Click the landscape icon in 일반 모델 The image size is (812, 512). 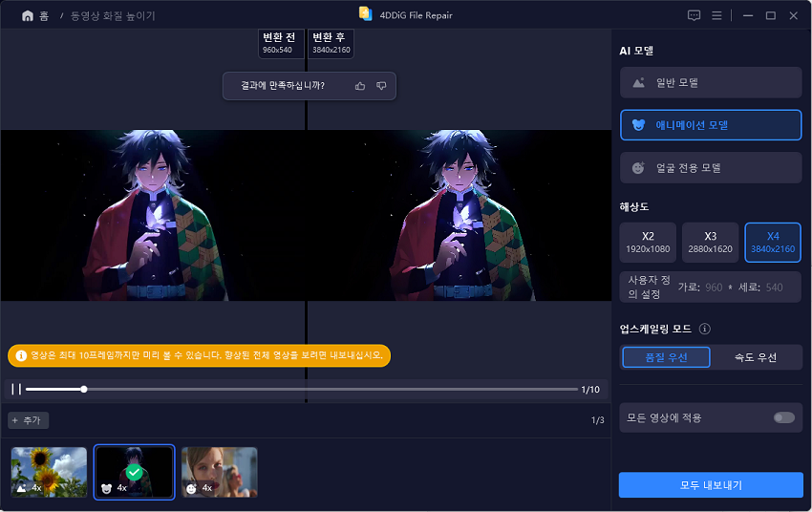pyautogui.click(x=638, y=83)
